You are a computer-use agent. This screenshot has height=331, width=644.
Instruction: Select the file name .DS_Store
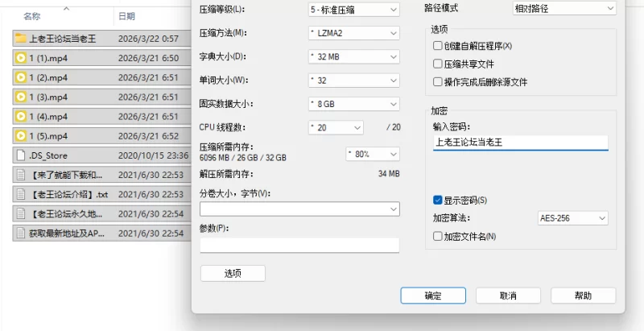pyautogui.click(x=48, y=155)
